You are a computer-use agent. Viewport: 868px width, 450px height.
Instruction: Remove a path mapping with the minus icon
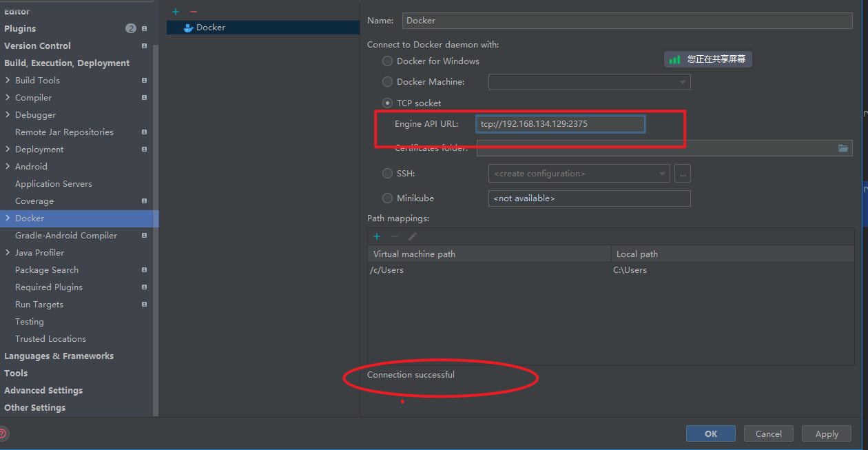pyautogui.click(x=393, y=236)
